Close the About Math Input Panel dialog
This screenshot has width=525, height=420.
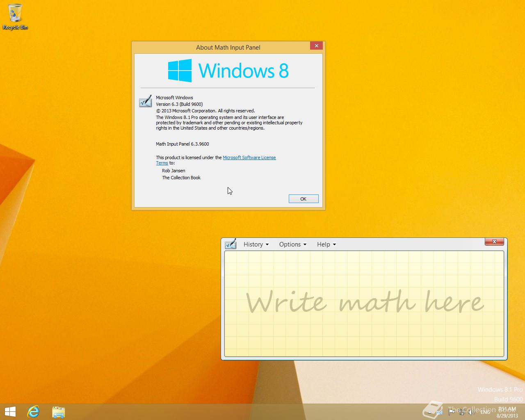tap(316, 46)
